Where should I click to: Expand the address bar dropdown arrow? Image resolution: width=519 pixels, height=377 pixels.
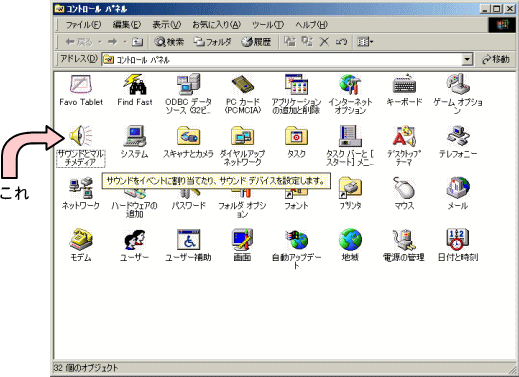(x=467, y=60)
